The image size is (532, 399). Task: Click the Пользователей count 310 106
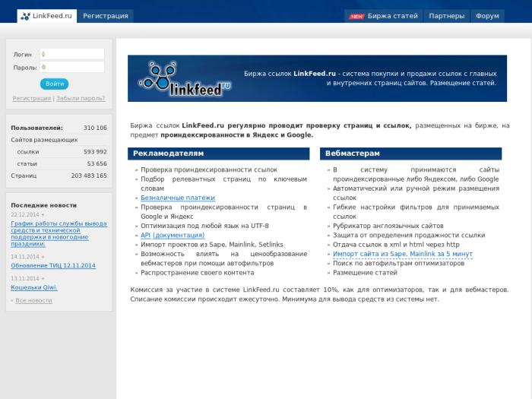(x=95, y=128)
